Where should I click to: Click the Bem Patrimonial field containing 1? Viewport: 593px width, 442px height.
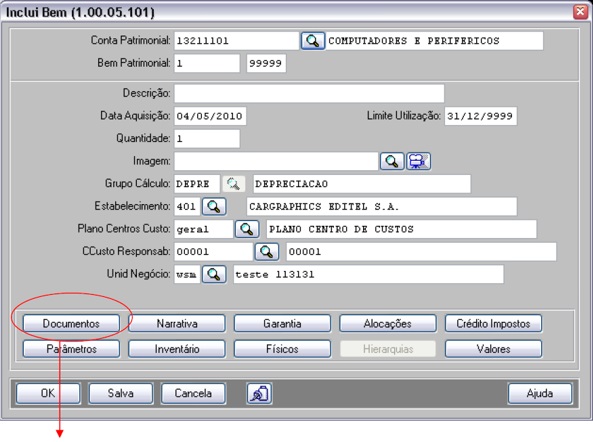click(x=207, y=63)
